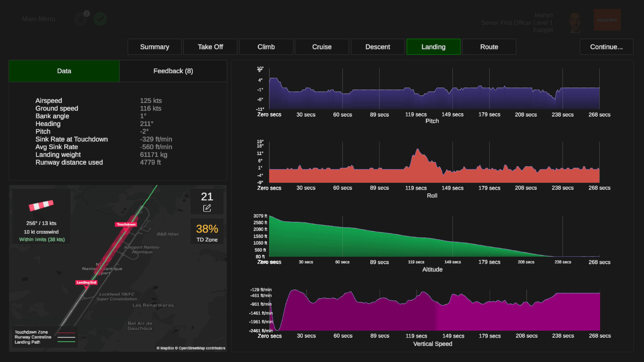Click the runway edit pencil icon
The height and width of the screenshot is (362, 644).
click(x=207, y=208)
